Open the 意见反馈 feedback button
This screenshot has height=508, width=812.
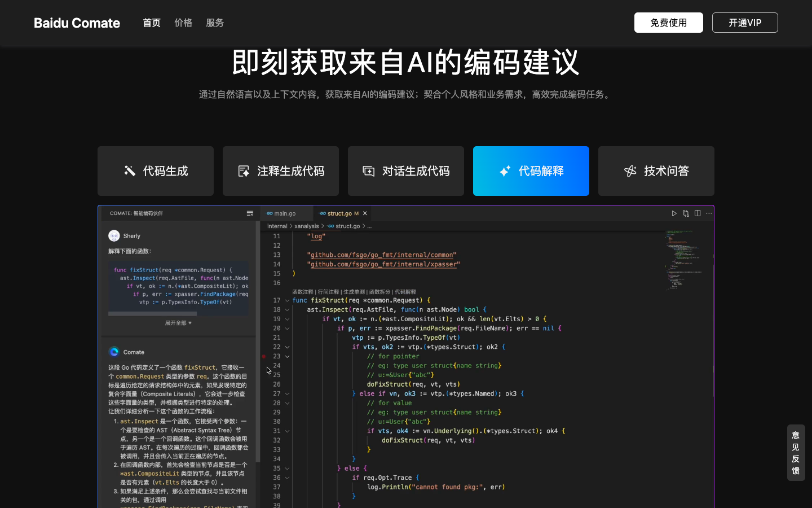click(796, 453)
